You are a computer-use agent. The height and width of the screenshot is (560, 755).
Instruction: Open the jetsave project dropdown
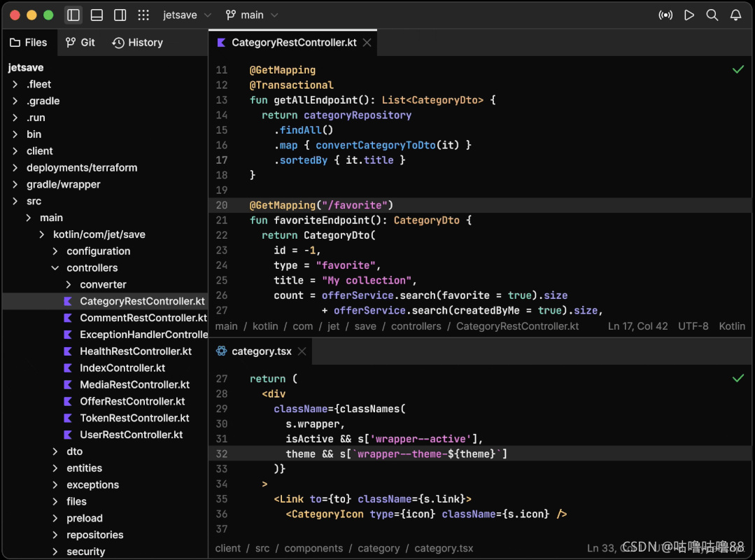187,15
